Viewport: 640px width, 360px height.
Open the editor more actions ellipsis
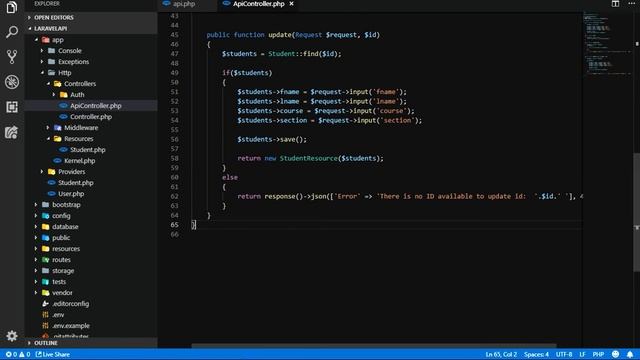[x=631, y=3]
